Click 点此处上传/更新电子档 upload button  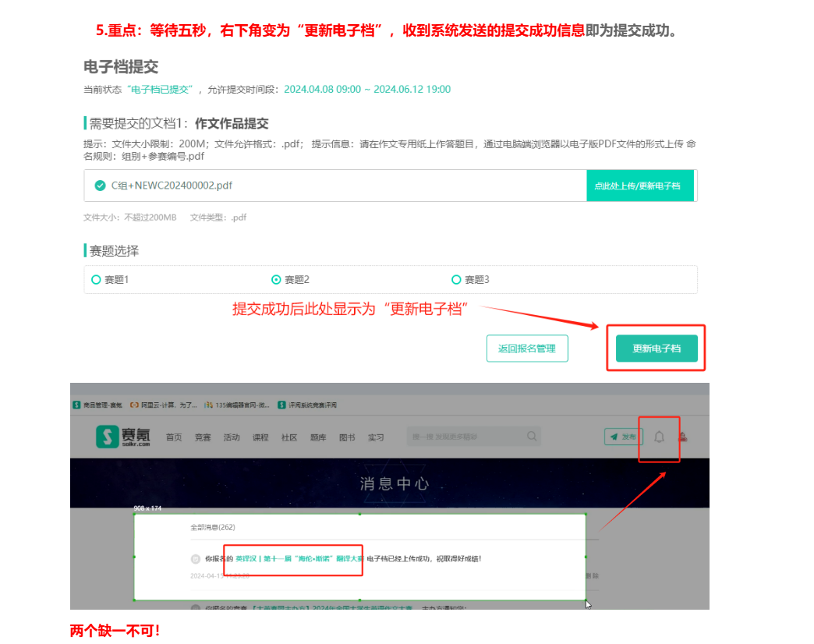click(x=639, y=186)
